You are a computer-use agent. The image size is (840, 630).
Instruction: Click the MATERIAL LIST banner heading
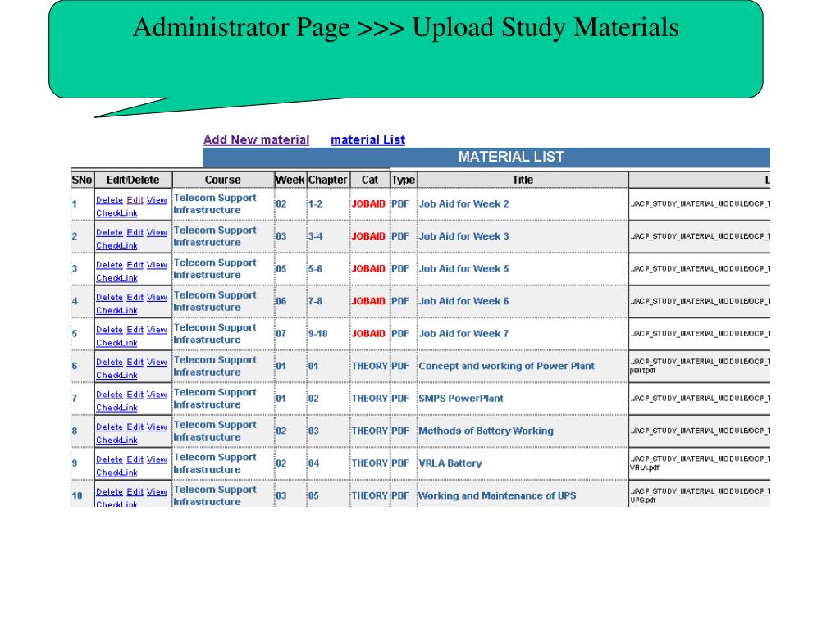(511, 157)
